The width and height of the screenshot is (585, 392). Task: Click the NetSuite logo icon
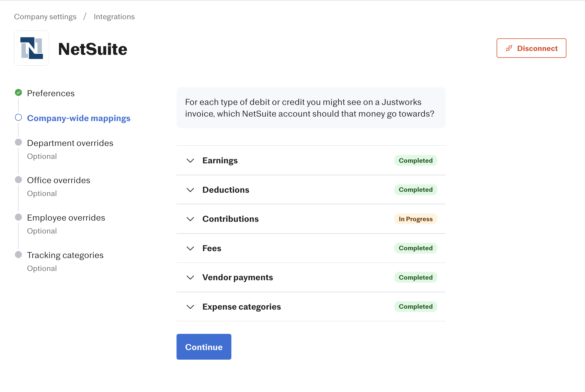click(31, 48)
